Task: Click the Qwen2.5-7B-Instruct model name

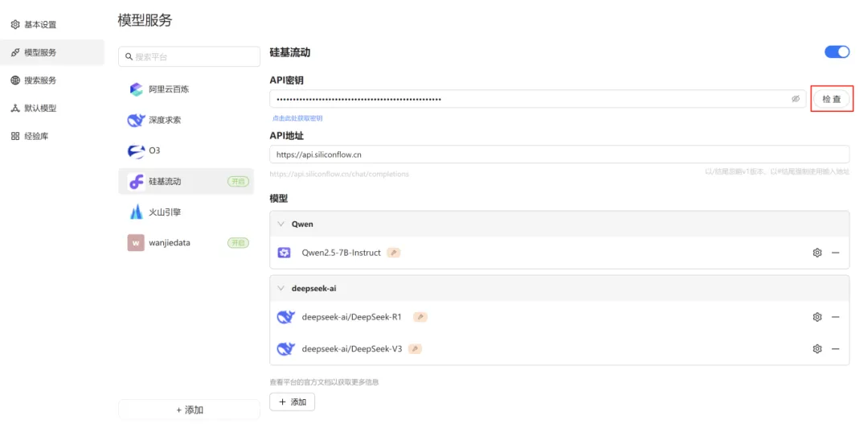Action: (341, 253)
